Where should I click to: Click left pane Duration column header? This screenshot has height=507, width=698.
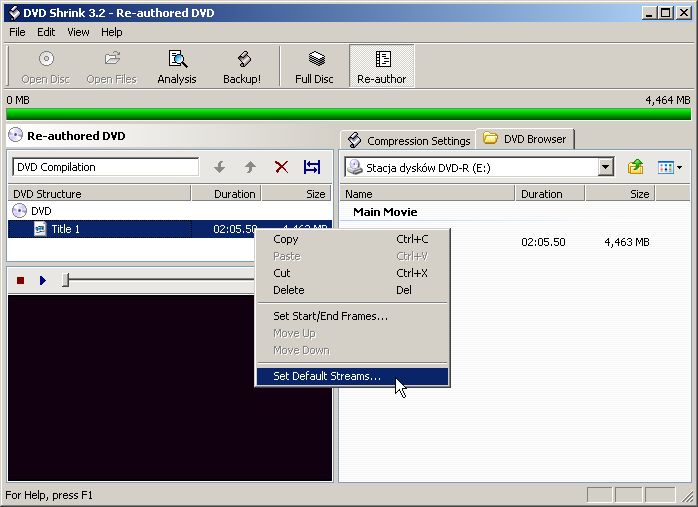coord(226,194)
